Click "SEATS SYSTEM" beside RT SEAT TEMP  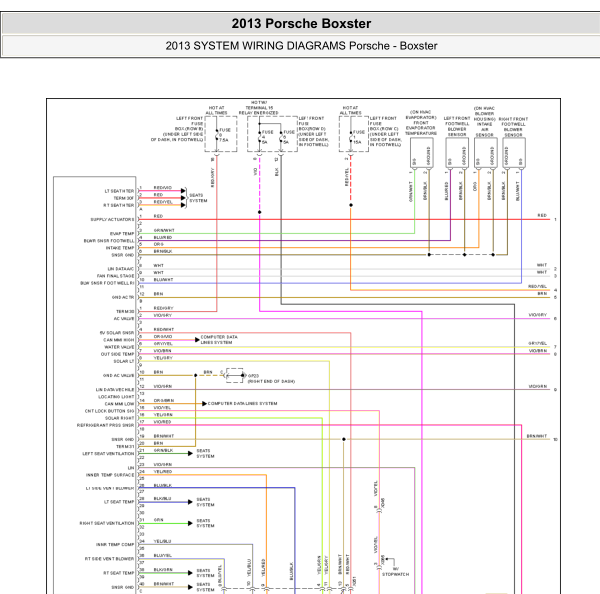[205, 573]
